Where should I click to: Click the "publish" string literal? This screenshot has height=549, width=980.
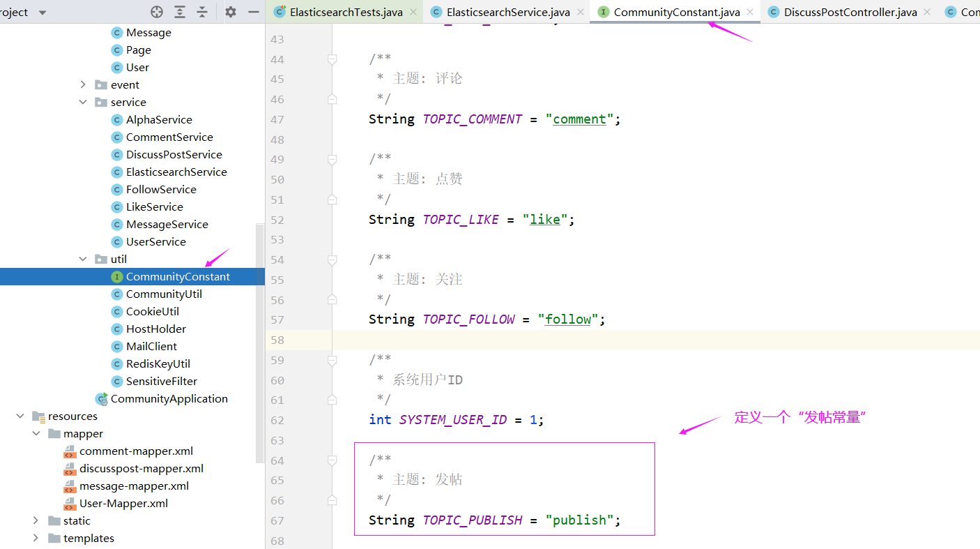[x=580, y=520]
